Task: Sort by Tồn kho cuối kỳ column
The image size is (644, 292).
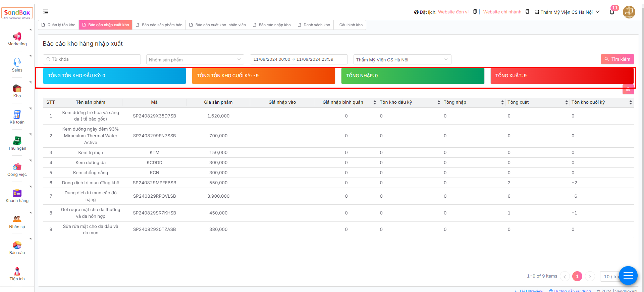Action: [630, 102]
